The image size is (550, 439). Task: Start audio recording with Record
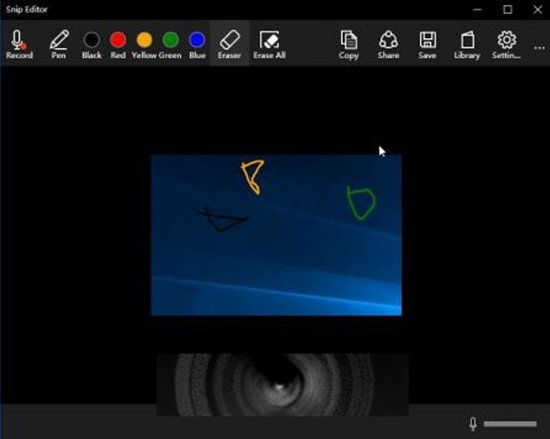pyautogui.click(x=19, y=44)
